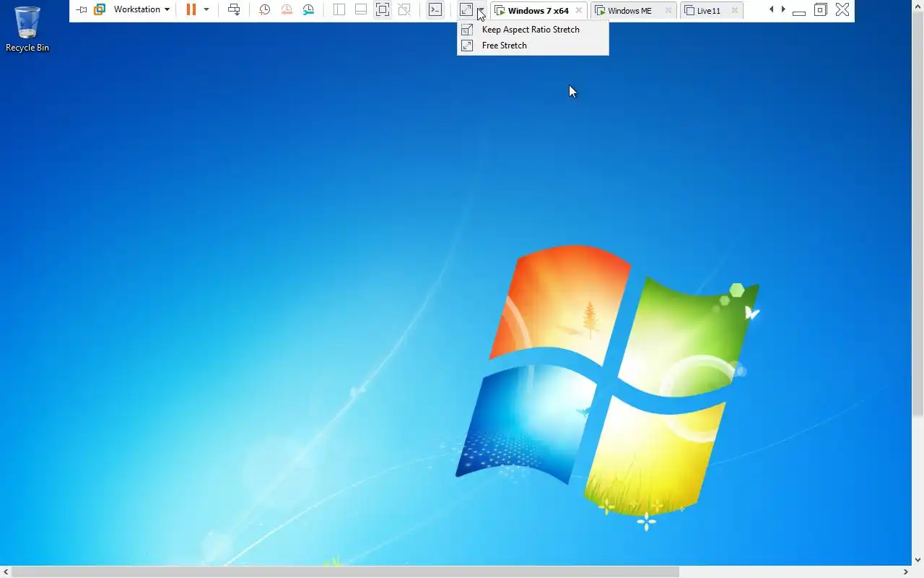Switch to the Windows 7 x64 tab
924x578 pixels.
click(538, 11)
